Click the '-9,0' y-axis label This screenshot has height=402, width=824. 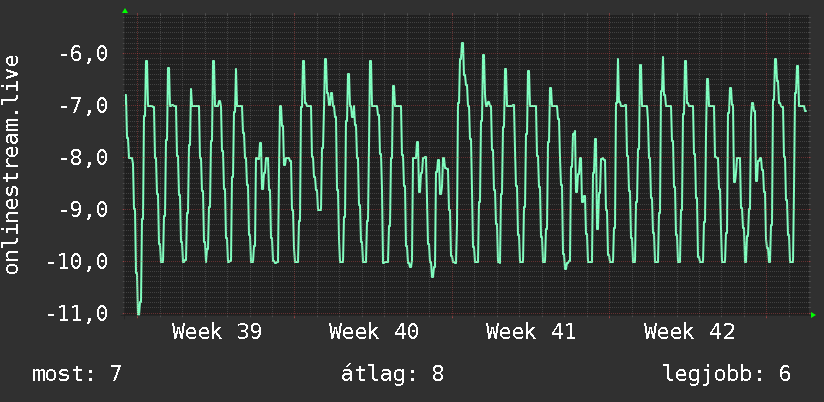(x=83, y=210)
